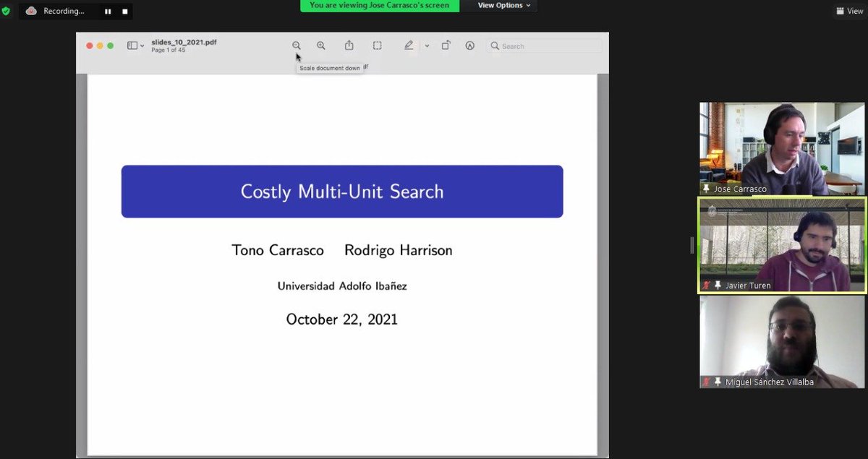
Task: Click the zoom in magnifier in Preview
Action: pyautogui.click(x=321, y=46)
